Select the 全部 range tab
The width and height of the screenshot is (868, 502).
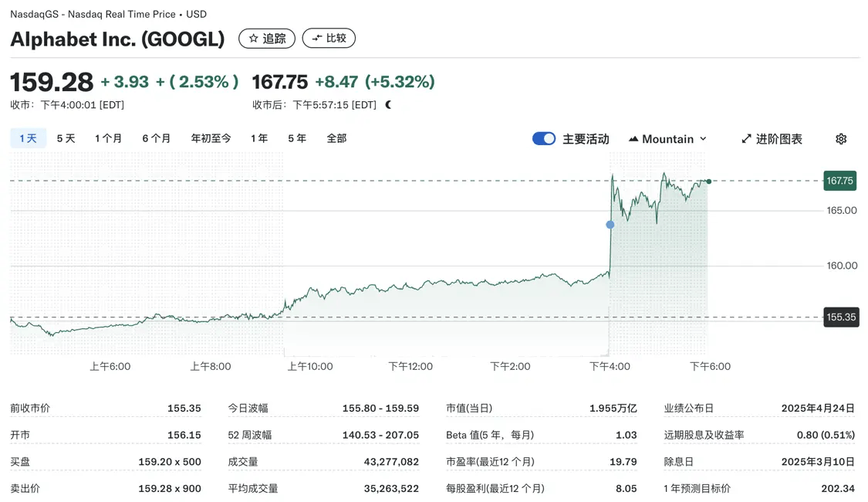tap(336, 138)
